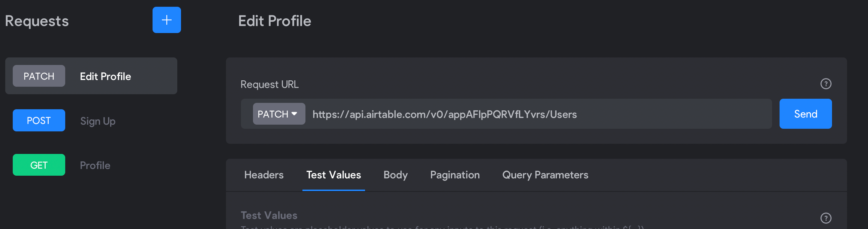
Task: Click the Requests sidebar heading
Action: 37,21
